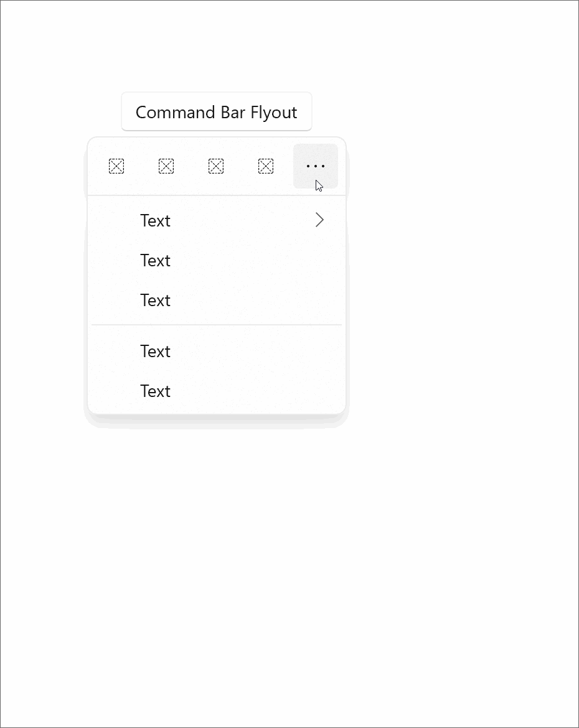Expand the first Text item's submenu chevron

pos(319,220)
